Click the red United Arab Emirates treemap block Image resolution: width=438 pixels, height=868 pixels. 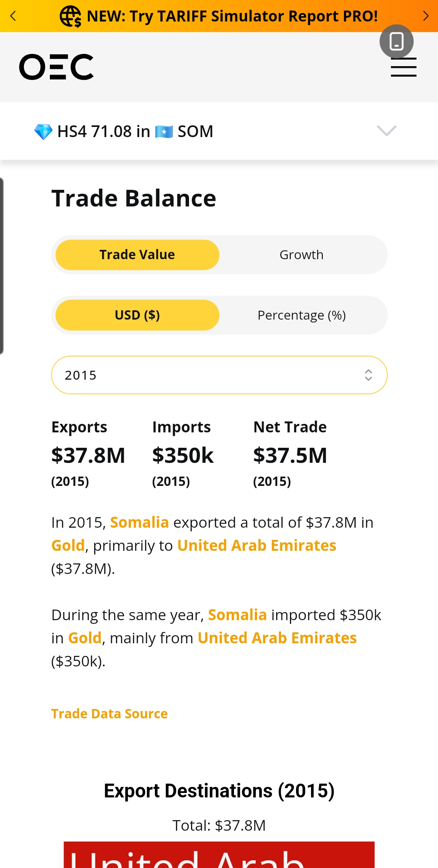[219, 855]
